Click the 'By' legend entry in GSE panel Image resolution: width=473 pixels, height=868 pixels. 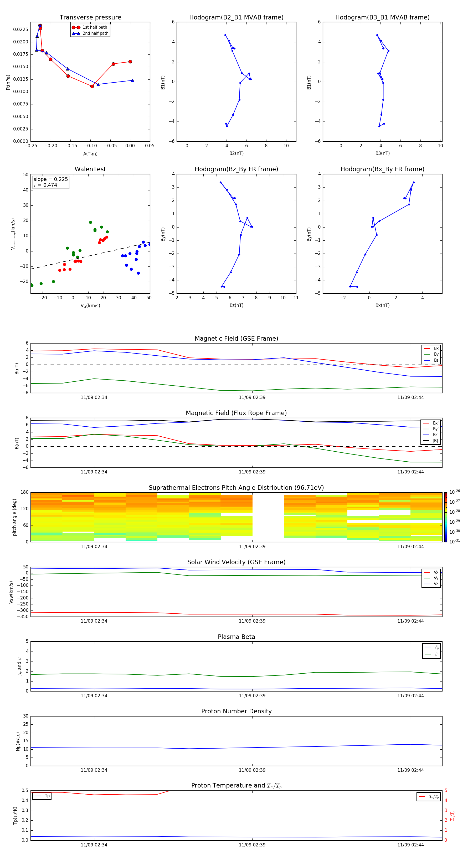pos(431,354)
